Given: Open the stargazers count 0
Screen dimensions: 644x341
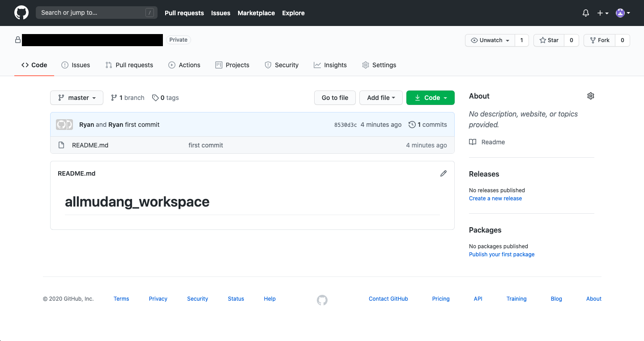Looking at the screenshot, I should click(571, 40).
